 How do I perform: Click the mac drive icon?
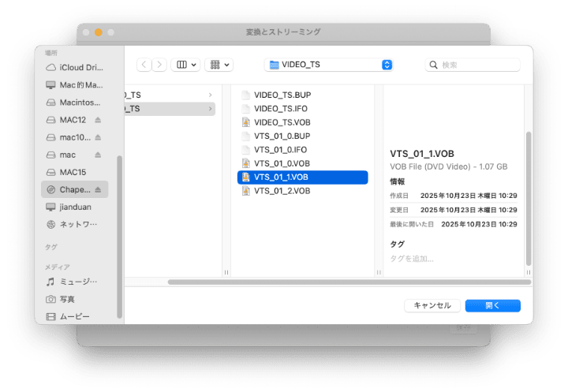coord(50,155)
